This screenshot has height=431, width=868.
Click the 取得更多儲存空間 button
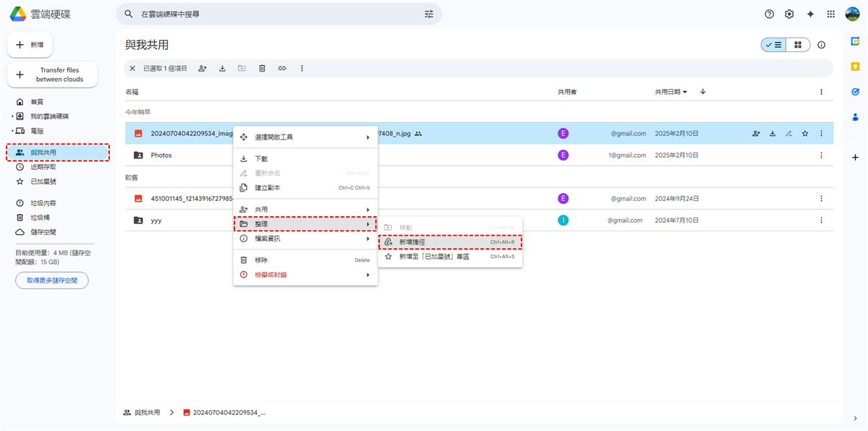pyautogui.click(x=52, y=280)
